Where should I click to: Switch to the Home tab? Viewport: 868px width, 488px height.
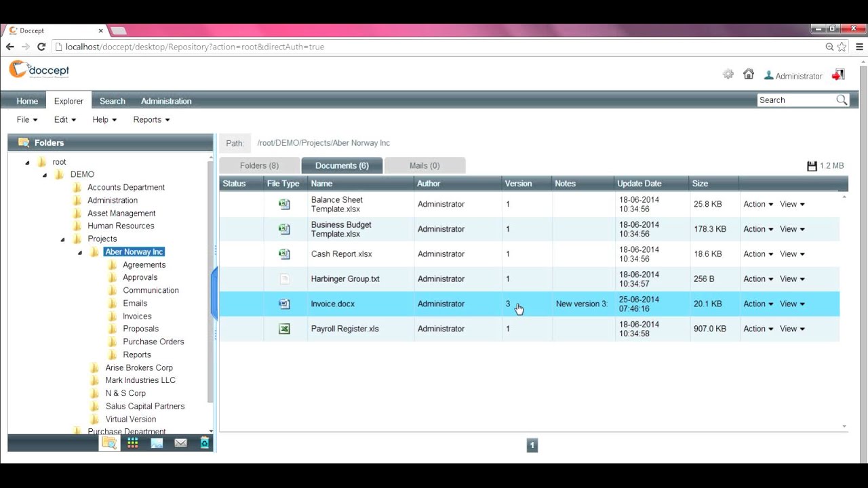click(27, 101)
